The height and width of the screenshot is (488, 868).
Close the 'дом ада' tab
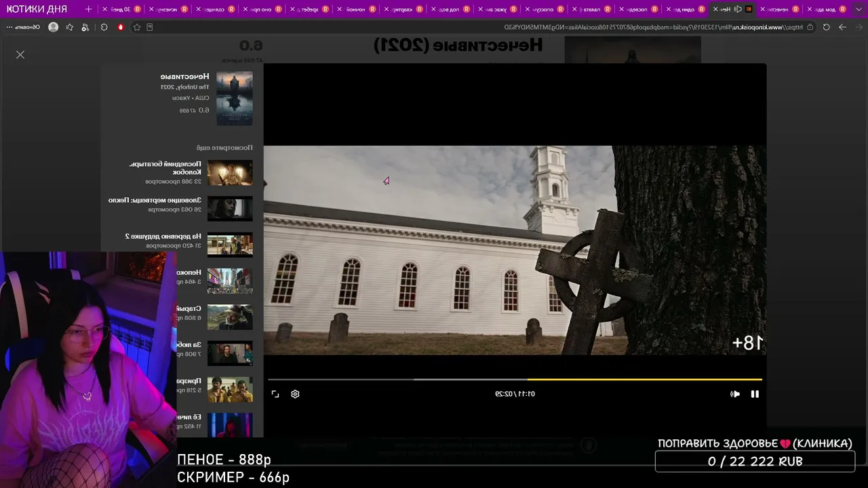click(x=810, y=9)
